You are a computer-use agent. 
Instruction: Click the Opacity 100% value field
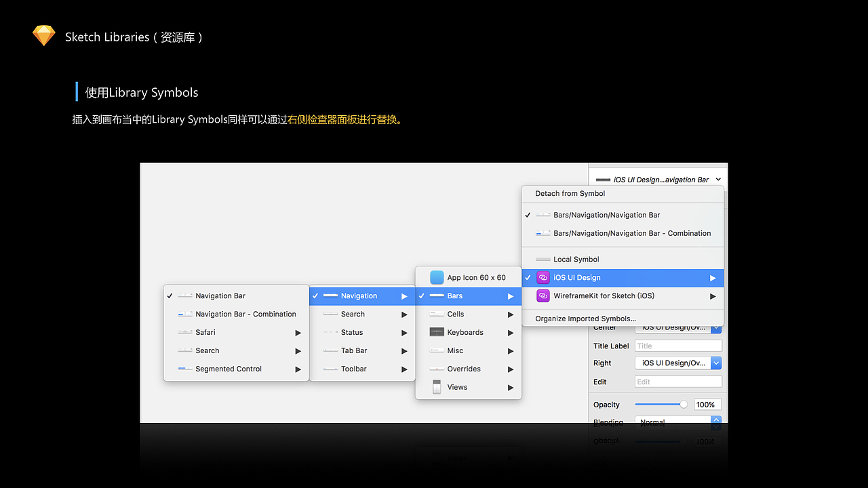[708, 405]
